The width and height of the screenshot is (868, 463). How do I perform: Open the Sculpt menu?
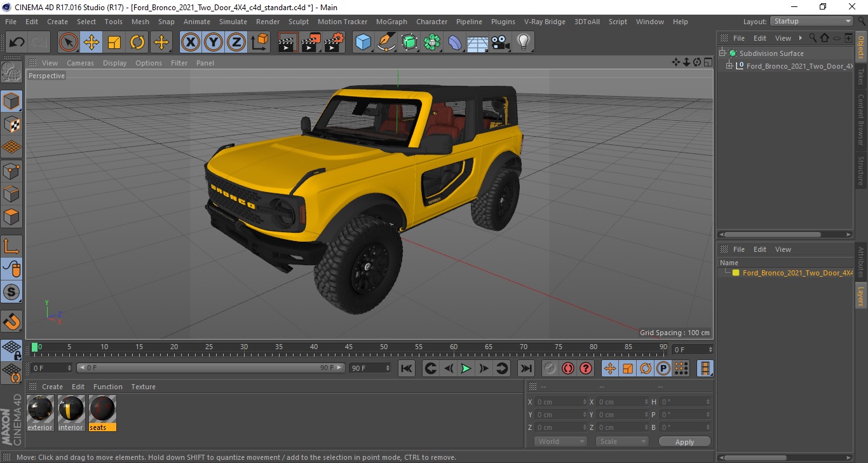[x=299, y=22]
